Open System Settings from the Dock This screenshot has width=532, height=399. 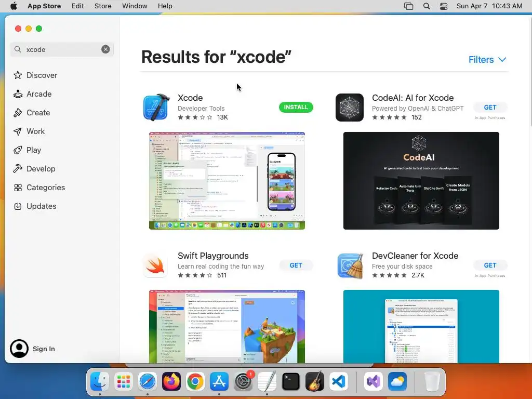tap(243, 381)
